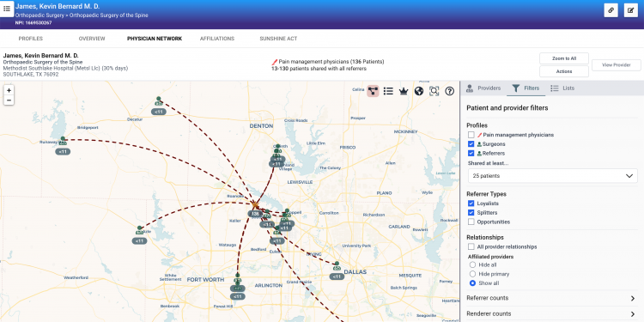Open the Providers panel tab
This screenshot has width=644, height=322.
click(483, 88)
